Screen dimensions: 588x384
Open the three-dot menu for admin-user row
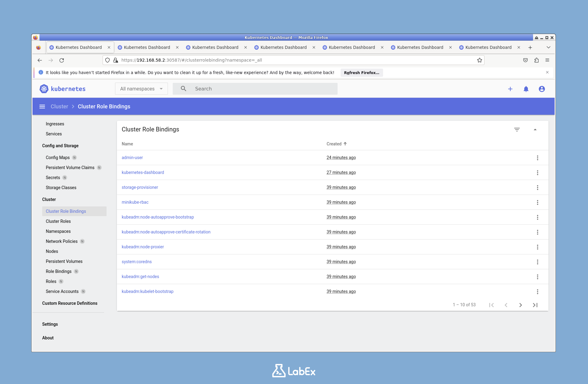[x=538, y=157]
